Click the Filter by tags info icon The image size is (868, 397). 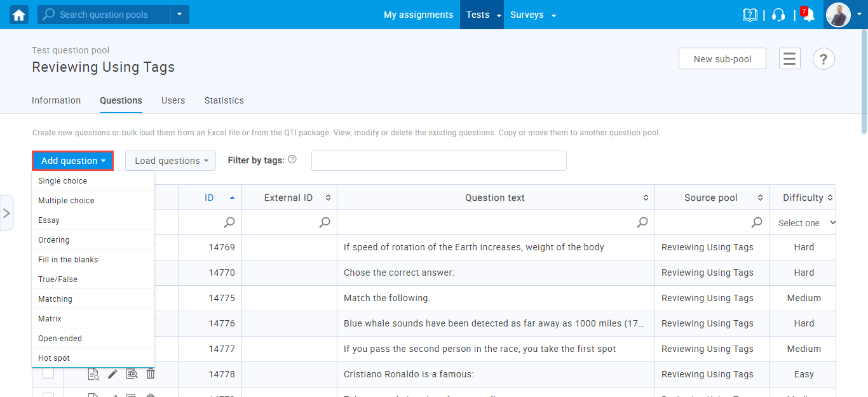292,159
